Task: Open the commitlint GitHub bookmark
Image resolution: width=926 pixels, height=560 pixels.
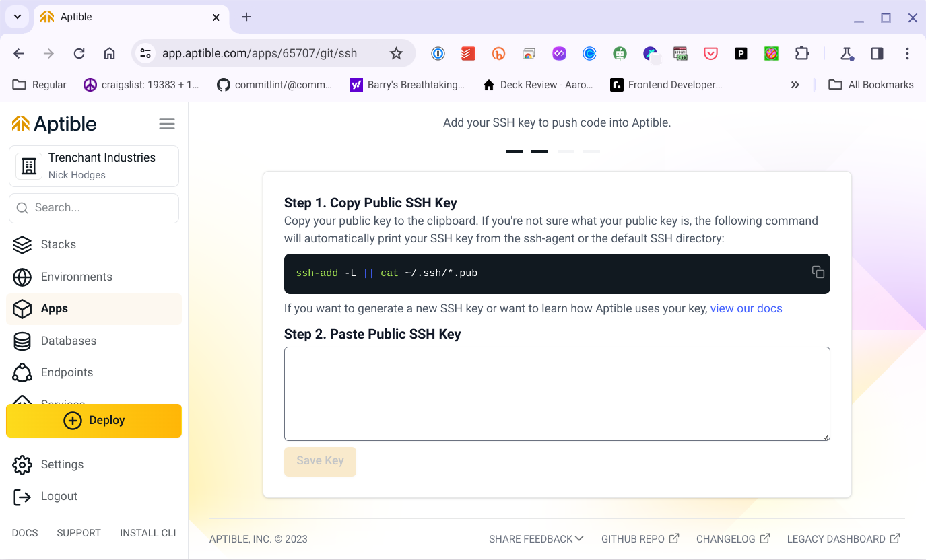Action: click(275, 85)
